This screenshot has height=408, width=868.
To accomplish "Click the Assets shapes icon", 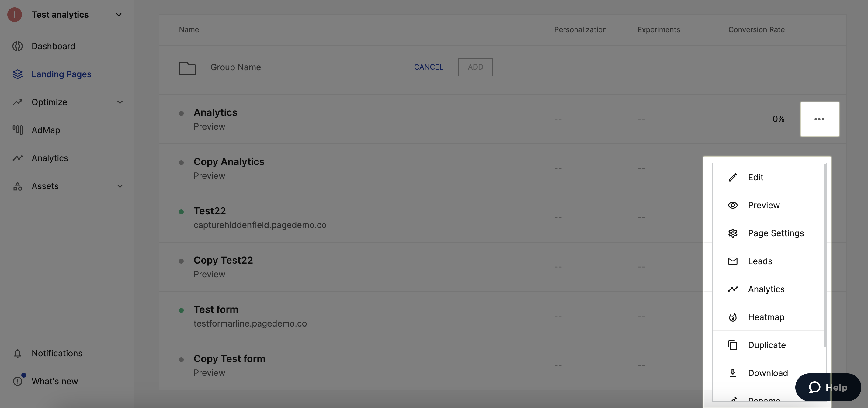I will 18,186.
